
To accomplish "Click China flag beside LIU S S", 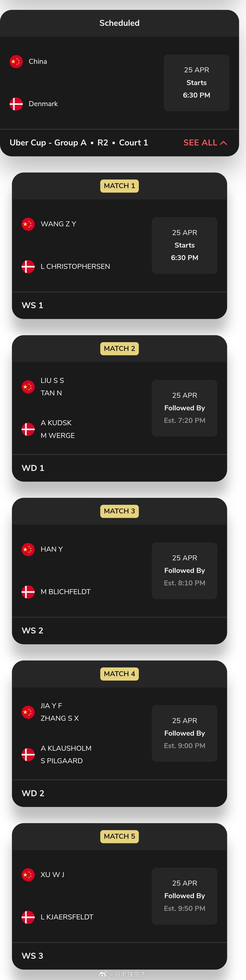I will point(28,387).
